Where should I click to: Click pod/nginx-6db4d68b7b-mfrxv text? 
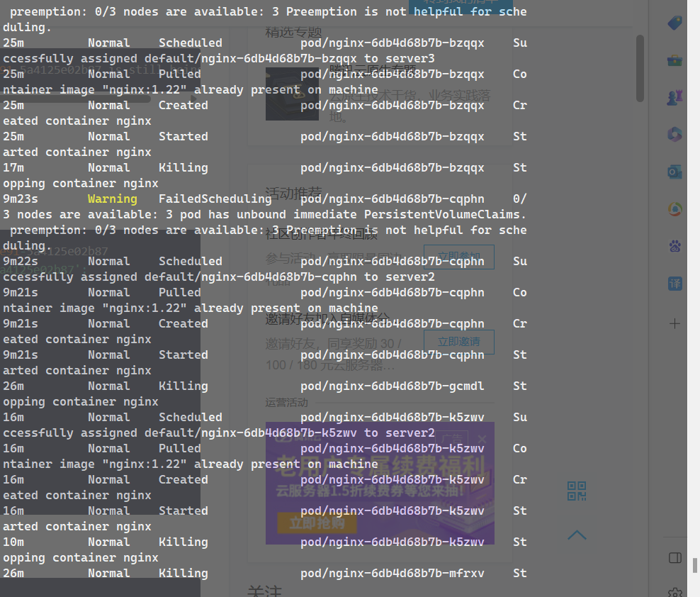[392, 574]
